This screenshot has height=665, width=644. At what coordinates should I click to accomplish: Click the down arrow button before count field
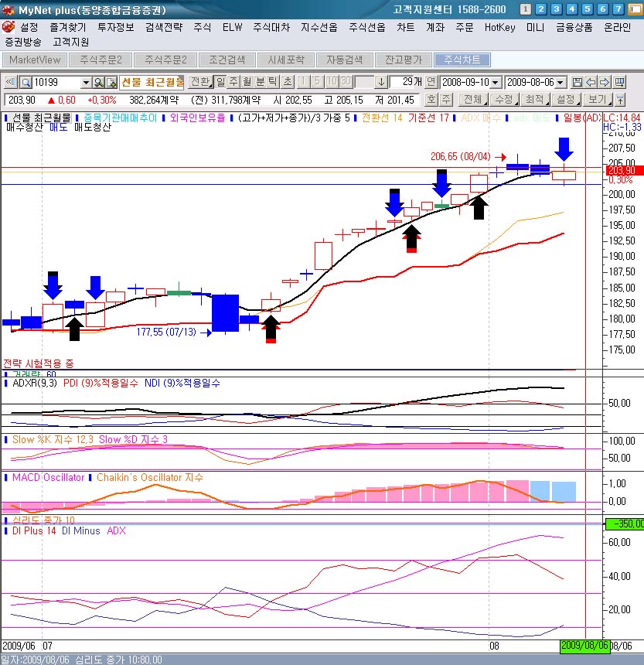coord(382,82)
